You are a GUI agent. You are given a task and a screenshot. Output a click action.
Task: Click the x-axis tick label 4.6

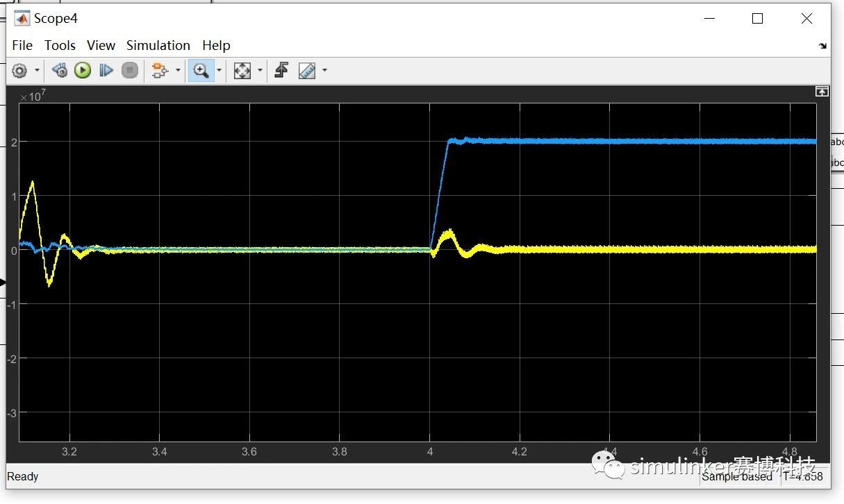pos(699,451)
